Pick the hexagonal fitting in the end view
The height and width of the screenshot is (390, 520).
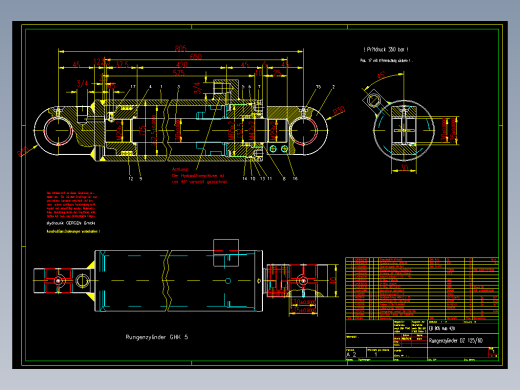pos(373,100)
